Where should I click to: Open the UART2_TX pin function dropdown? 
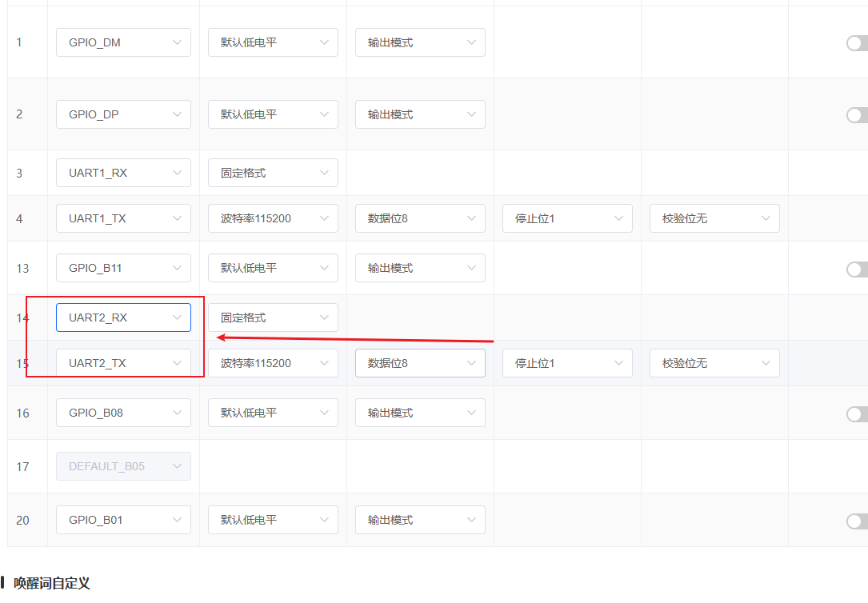click(x=122, y=362)
